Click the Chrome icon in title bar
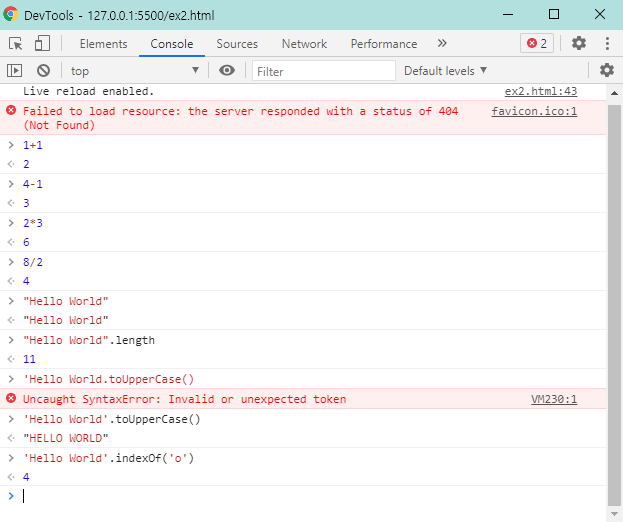The width and height of the screenshot is (623, 522). 11,14
